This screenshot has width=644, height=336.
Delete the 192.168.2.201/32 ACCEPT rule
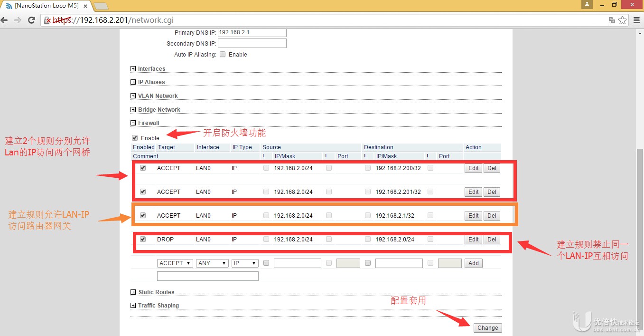492,192
